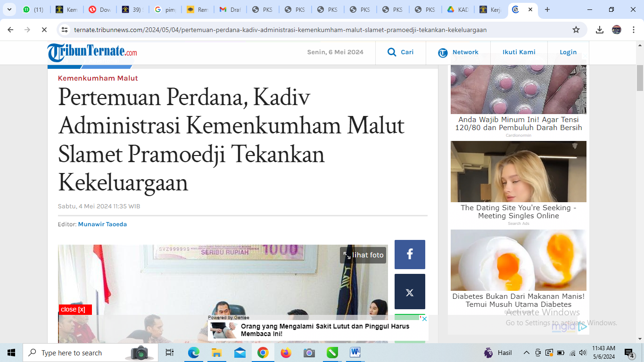The width and height of the screenshot is (644, 362).
Task: Open Chrome downloads icon
Action: click(x=600, y=30)
